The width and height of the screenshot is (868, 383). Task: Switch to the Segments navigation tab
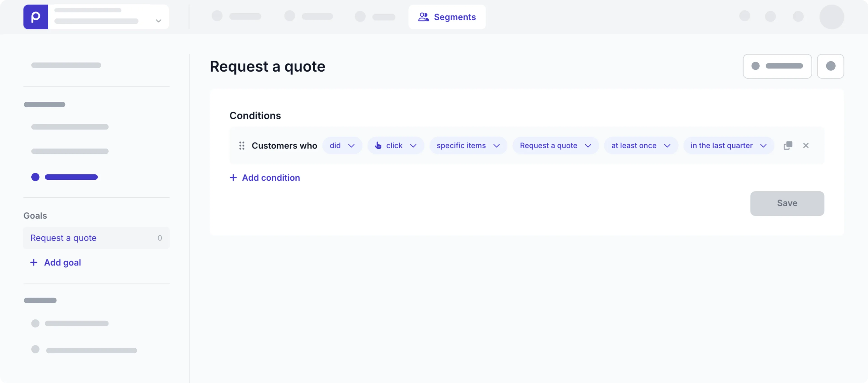447,17
